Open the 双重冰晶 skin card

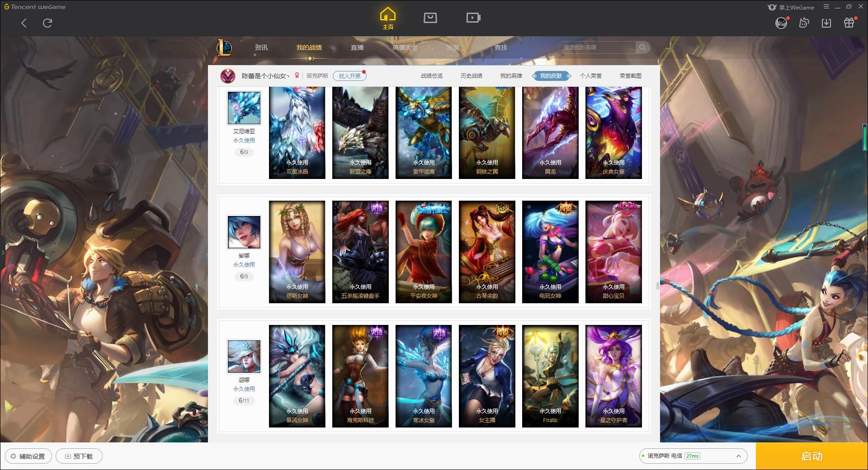297,132
